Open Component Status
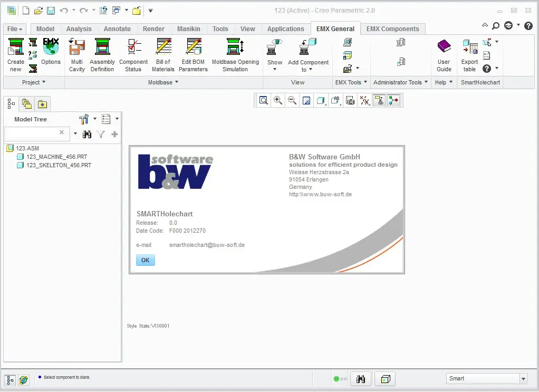This screenshot has width=539, height=392. click(x=133, y=55)
